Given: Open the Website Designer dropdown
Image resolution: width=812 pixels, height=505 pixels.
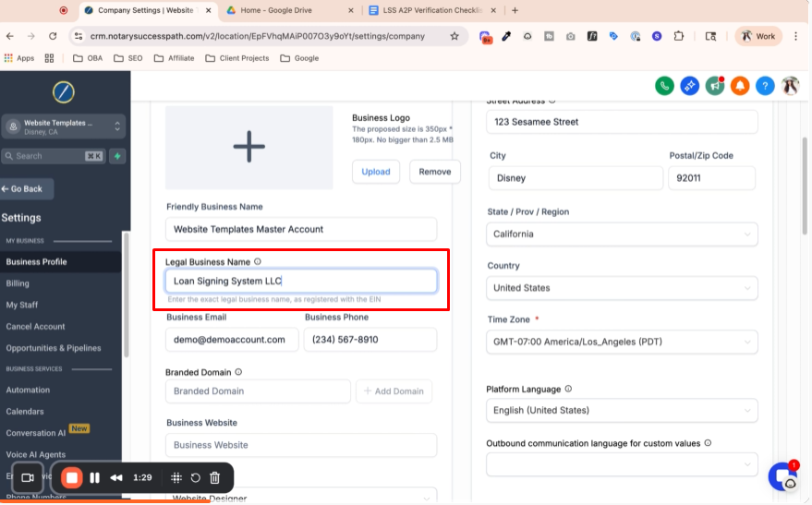Looking at the screenshot, I should pyautogui.click(x=301, y=497).
